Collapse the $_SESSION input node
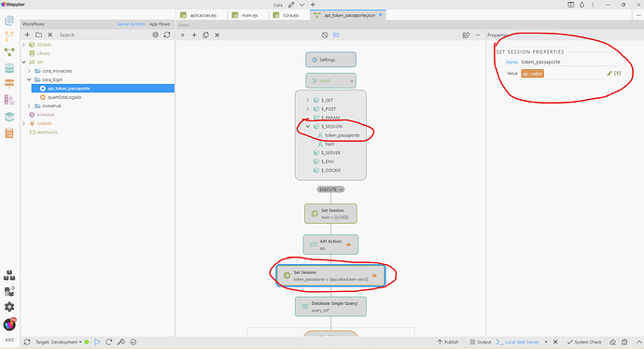Viewport: 644px width, 349px height. (x=308, y=127)
